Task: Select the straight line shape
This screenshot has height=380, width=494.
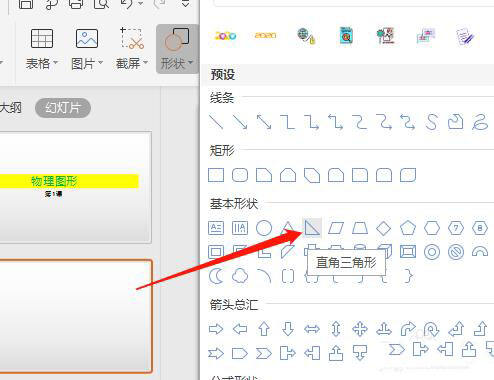Action: coord(216,122)
